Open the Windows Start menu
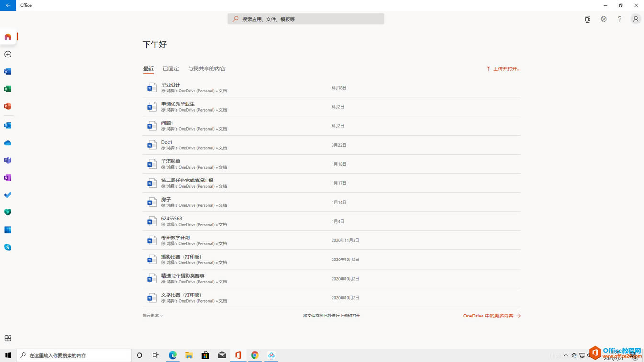 pos(8,355)
